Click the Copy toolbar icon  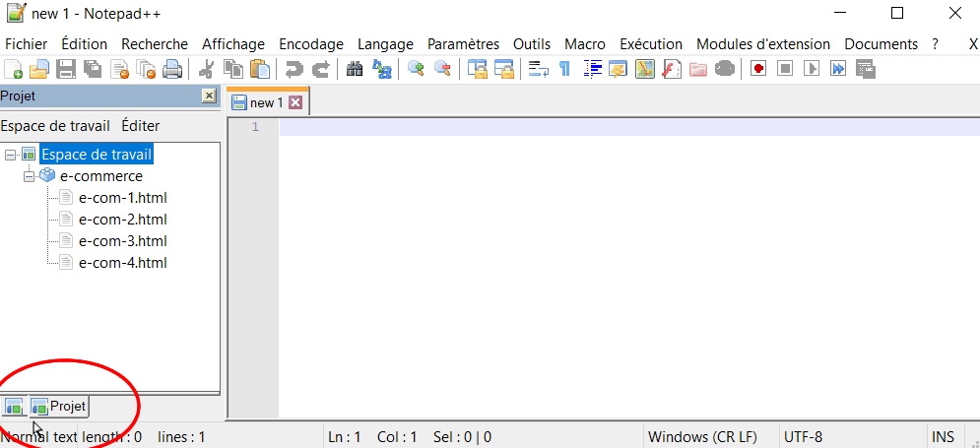tap(233, 69)
